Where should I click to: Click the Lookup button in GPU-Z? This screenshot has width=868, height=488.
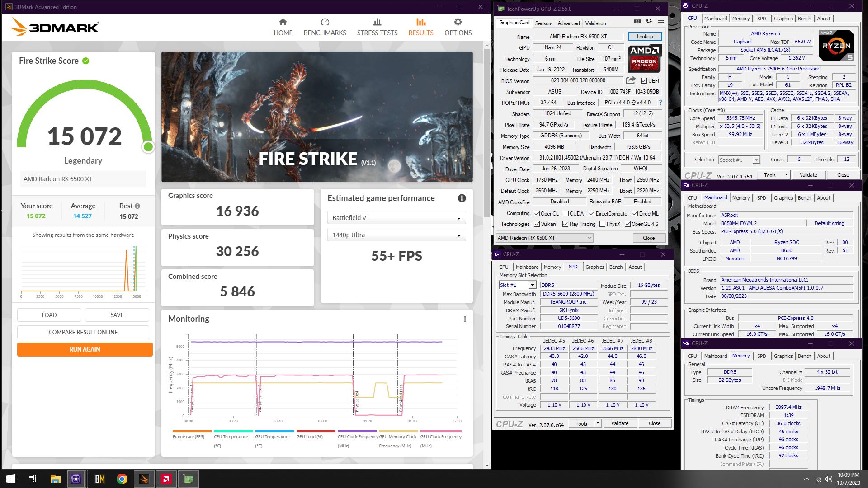click(x=645, y=37)
